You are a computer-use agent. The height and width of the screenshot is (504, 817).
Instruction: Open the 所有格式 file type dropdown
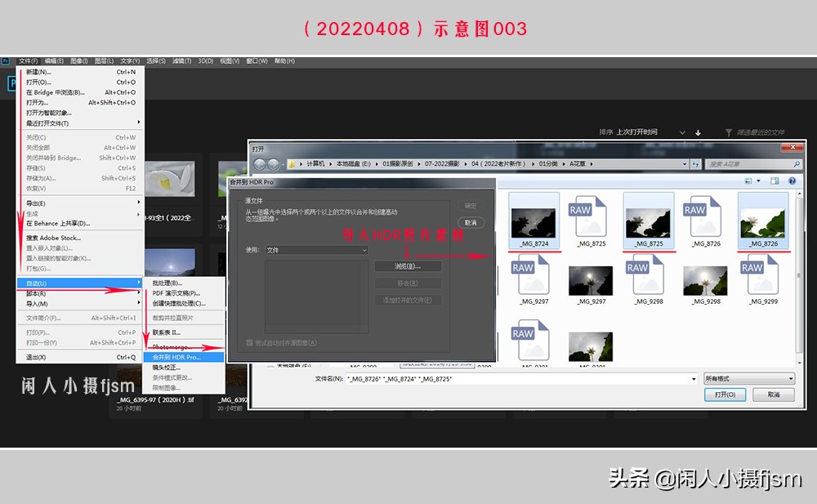click(748, 377)
